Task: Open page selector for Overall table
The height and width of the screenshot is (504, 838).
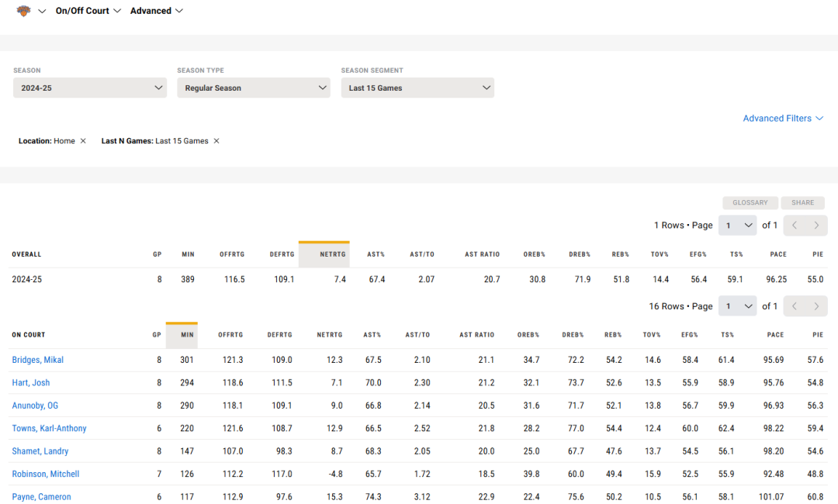Action: (738, 226)
